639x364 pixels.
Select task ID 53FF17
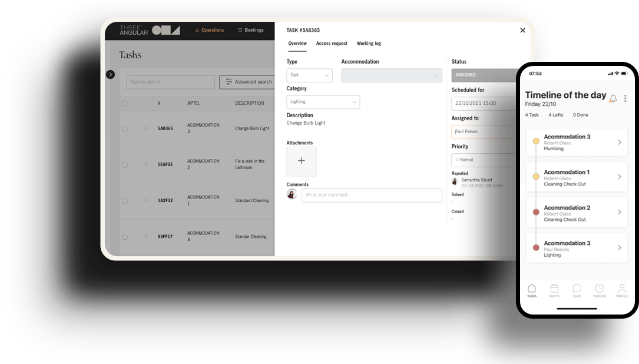[x=165, y=236]
